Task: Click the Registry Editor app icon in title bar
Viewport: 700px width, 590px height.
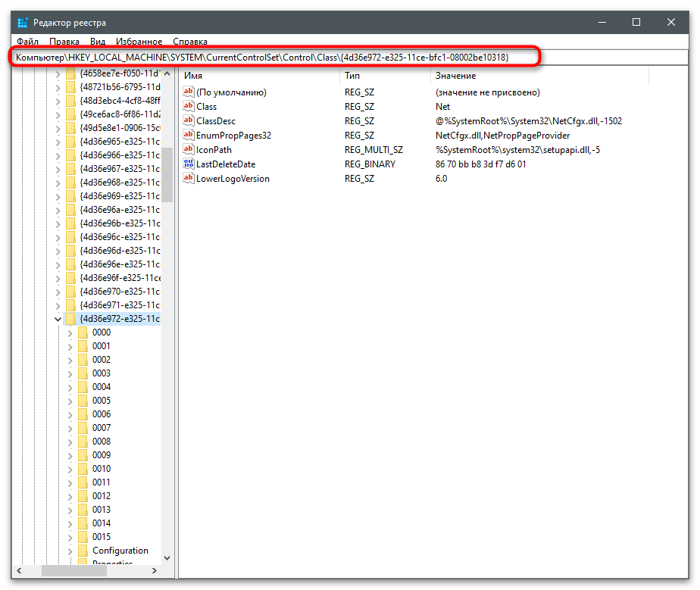Action: tap(22, 22)
